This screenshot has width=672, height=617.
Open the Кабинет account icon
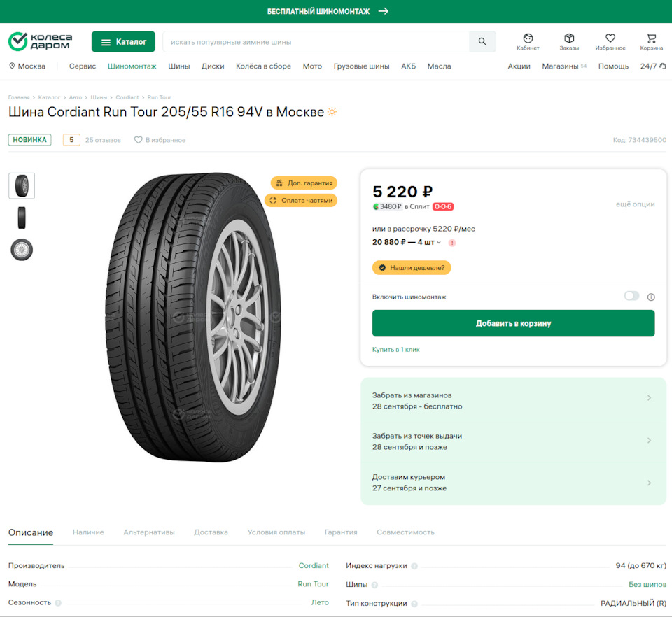pos(528,41)
